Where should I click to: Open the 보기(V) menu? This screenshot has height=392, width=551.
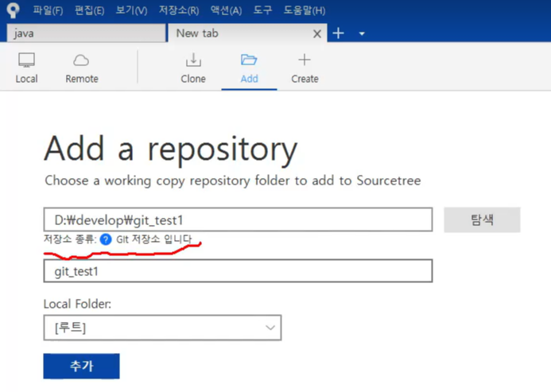point(131,10)
